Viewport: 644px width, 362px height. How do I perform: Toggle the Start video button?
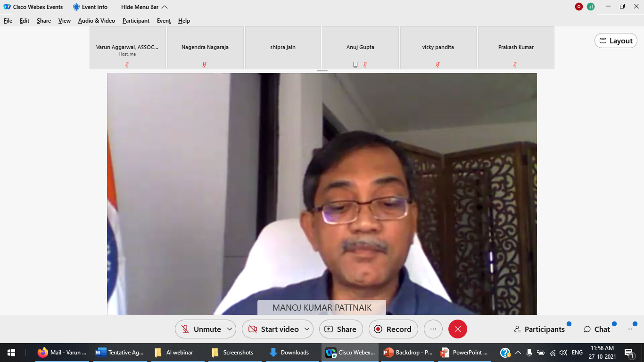[x=273, y=329]
